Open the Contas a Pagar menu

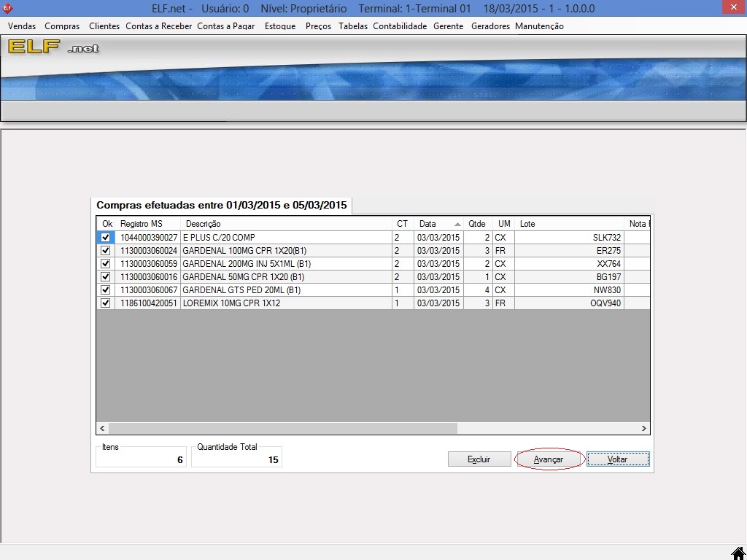[x=226, y=26]
